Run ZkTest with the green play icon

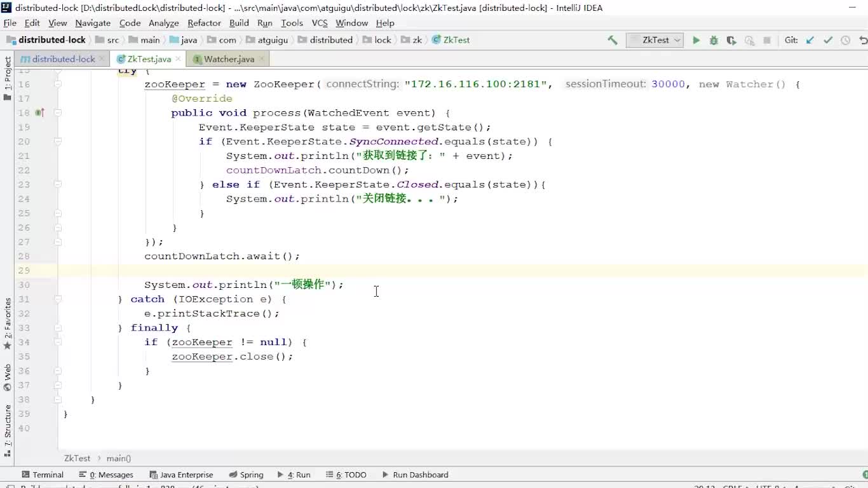tap(696, 40)
